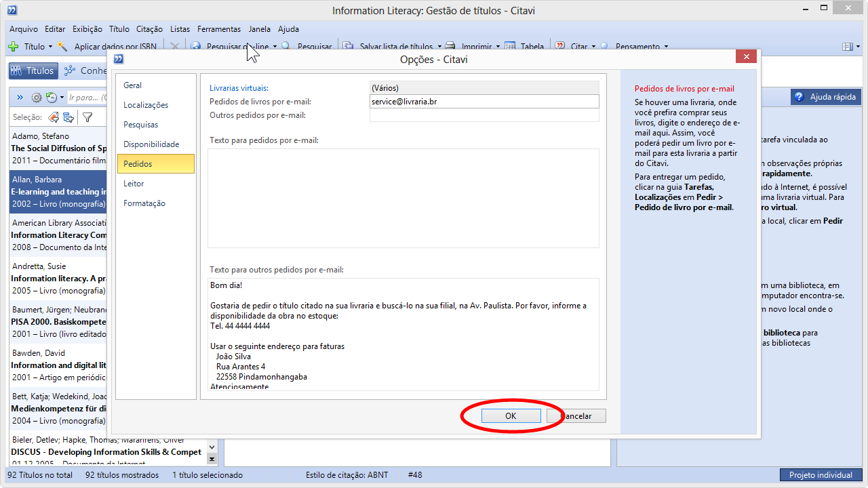
Task: Click the Livrarias virtuais link
Action: click(239, 88)
